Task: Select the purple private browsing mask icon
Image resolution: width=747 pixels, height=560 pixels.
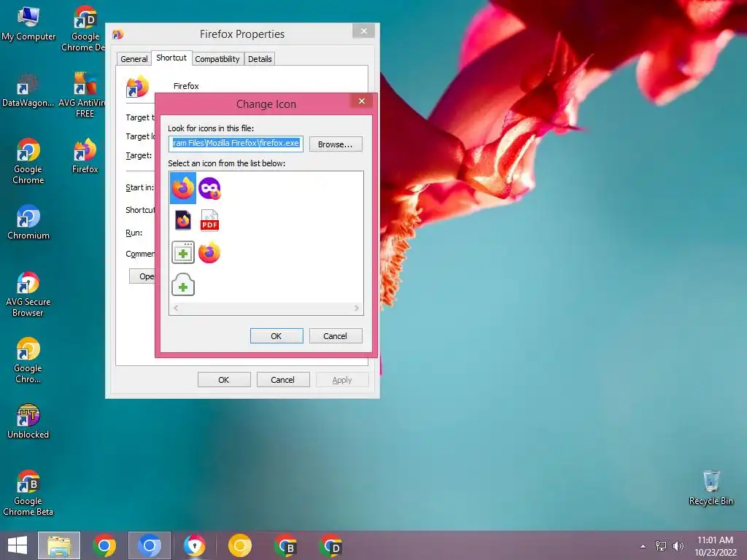Action: (209, 188)
